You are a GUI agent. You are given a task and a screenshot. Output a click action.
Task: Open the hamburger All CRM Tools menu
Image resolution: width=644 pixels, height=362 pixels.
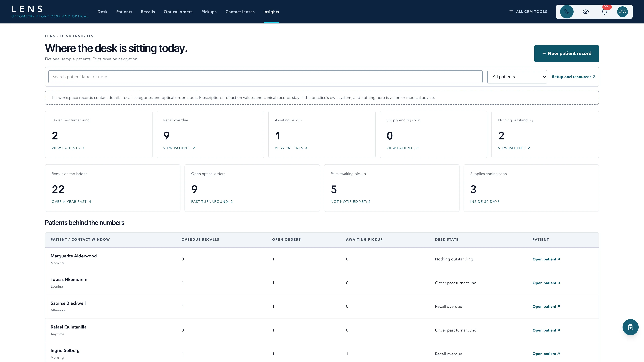pyautogui.click(x=528, y=12)
